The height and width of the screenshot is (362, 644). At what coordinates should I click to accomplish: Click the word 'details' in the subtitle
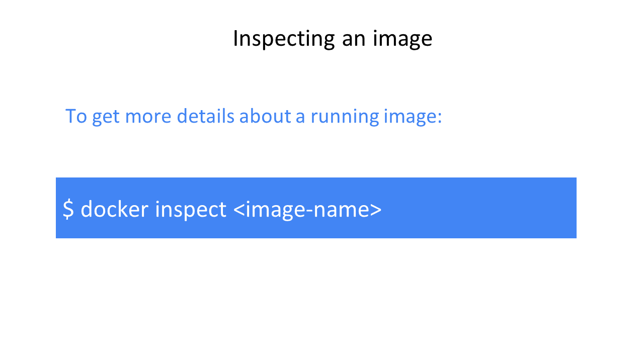[206, 116]
